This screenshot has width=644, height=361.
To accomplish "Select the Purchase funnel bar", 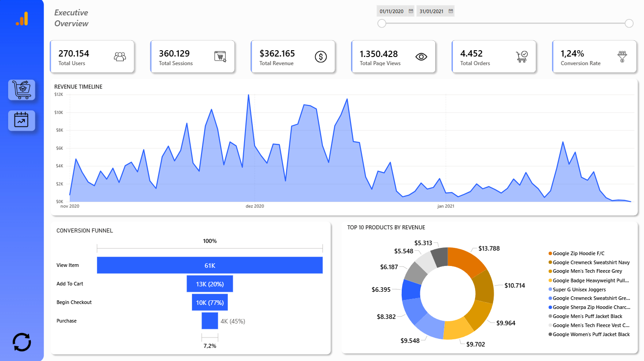I will tap(210, 321).
